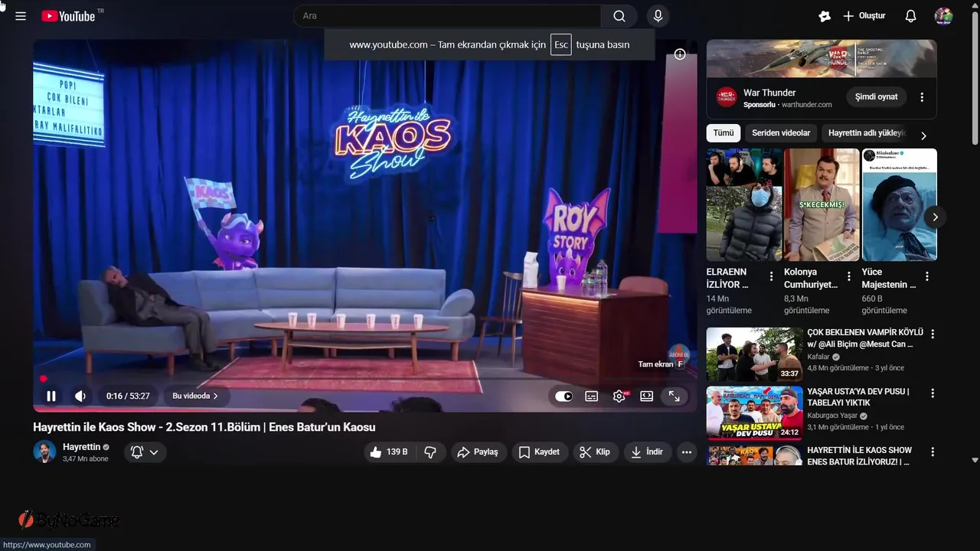Open the Yaşar Usta'ya Dev Pusu thumbnail
Screen dimensions: 980x551
pos(754,413)
